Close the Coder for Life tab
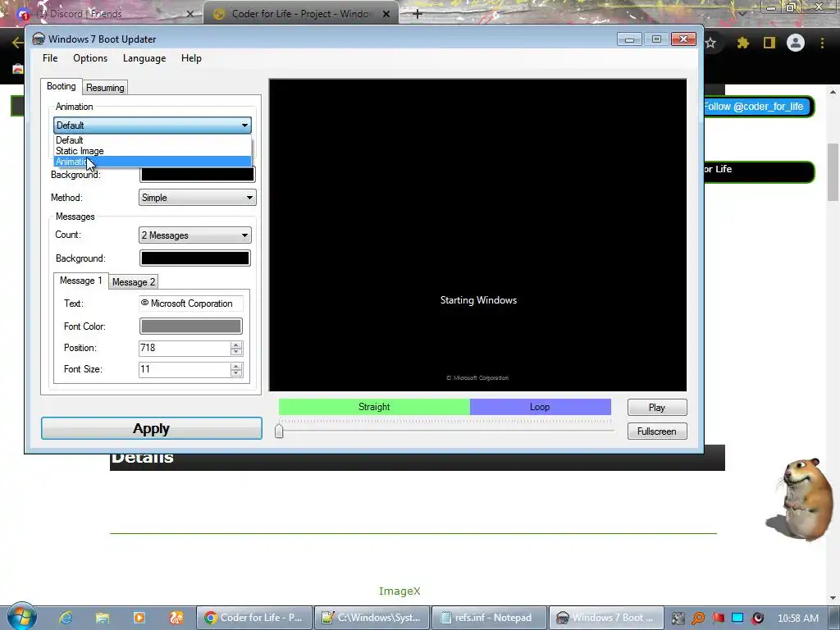This screenshot has height=630, width=840. click(386, 14)
